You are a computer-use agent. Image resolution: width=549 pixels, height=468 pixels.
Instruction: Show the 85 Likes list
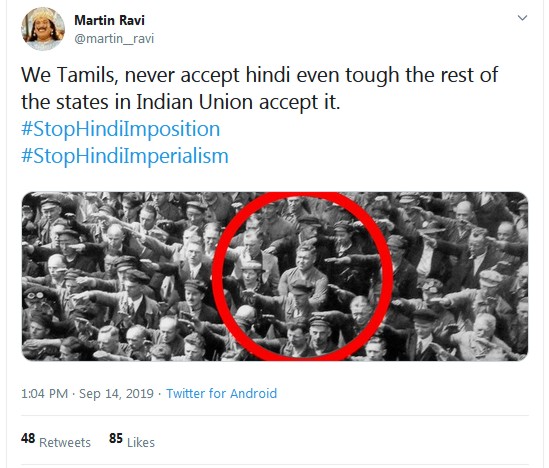click(x=132, y=440)
